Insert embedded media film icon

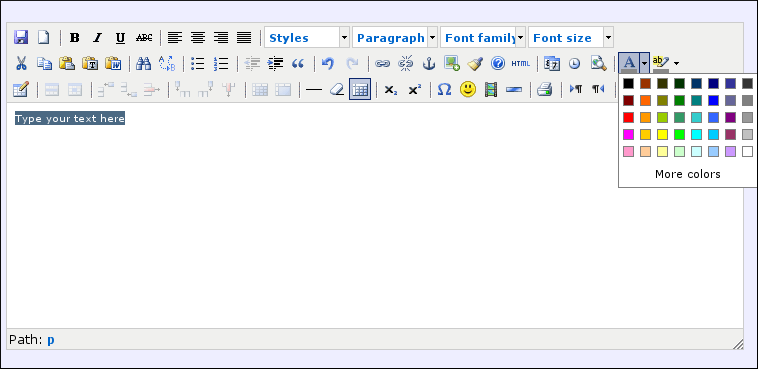tap(491, 89)
